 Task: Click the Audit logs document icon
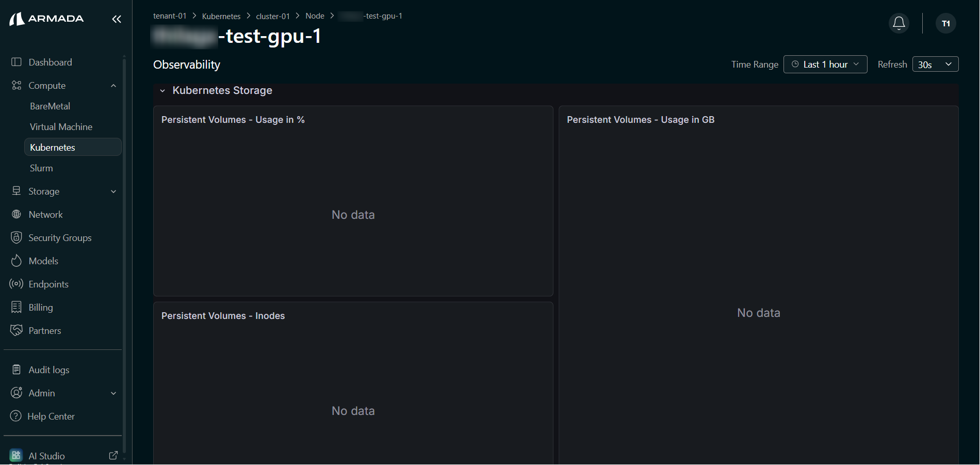17,370
